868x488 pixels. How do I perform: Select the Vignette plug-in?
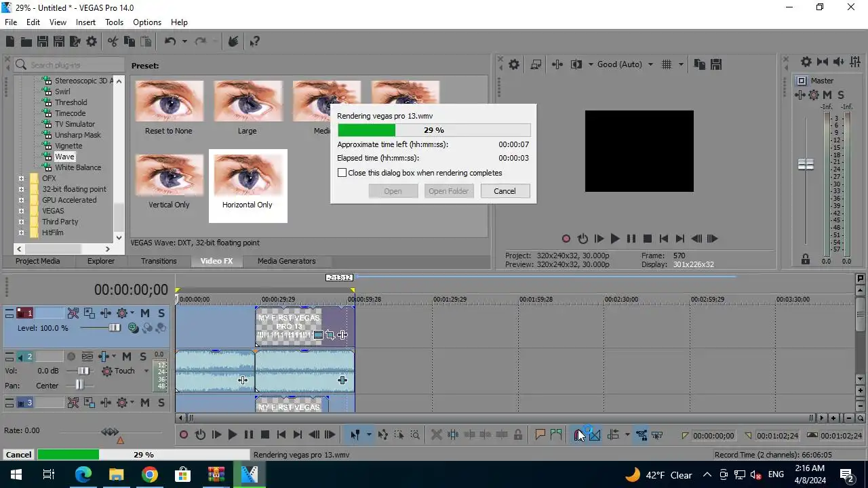click(68, 146)
